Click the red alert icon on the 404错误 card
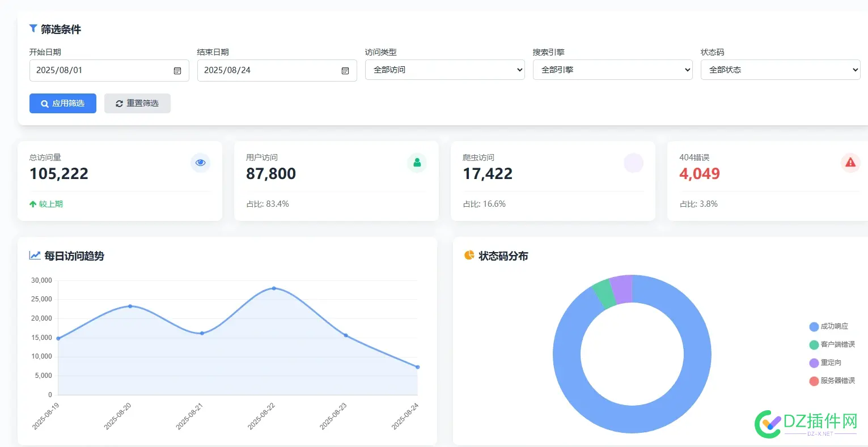Image resolution: width=868 pixels, height=447 pixels. (x=850, y=163)
